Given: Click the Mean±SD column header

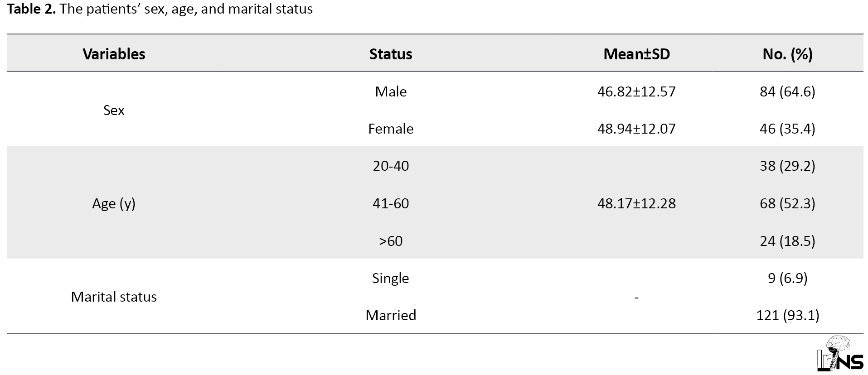Looking at the screenshot, I should pos(636,54).
